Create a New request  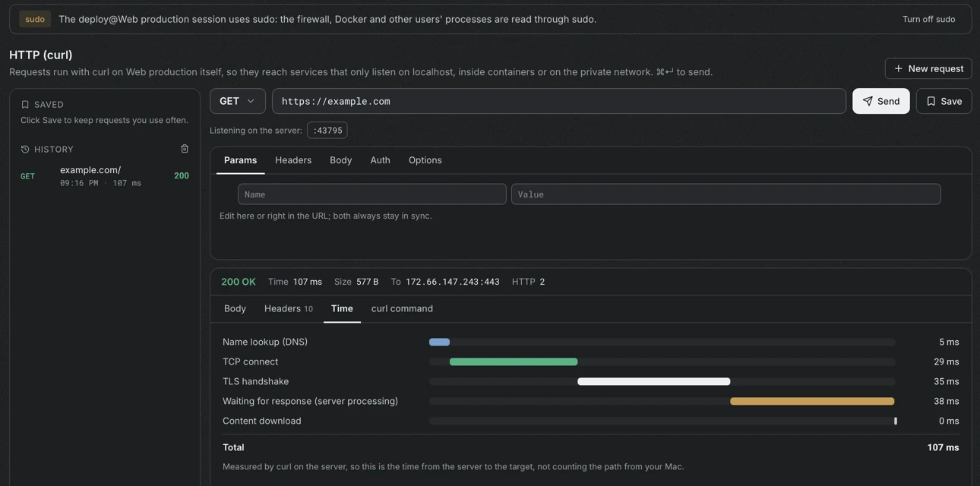tap(928, 68)
